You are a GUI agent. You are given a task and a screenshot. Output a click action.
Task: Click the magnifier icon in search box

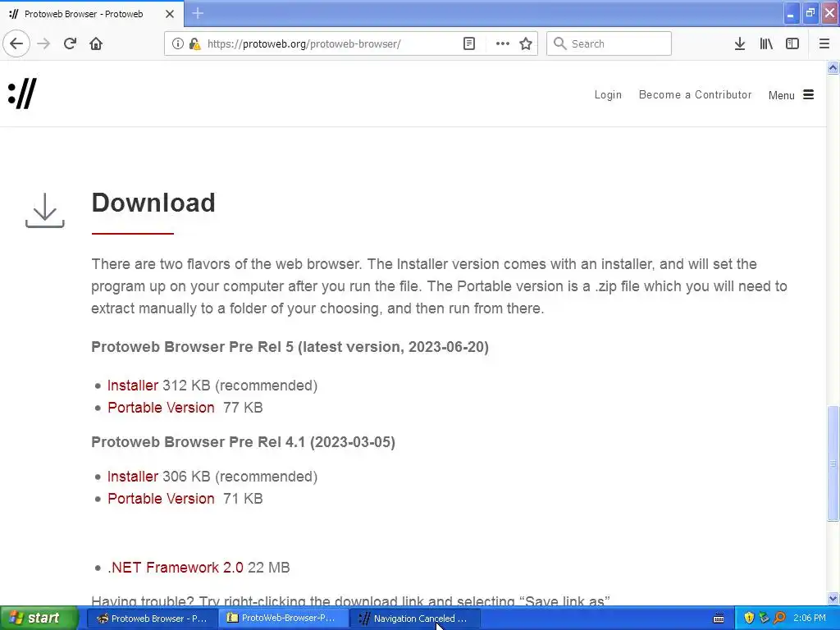(559, 43)
